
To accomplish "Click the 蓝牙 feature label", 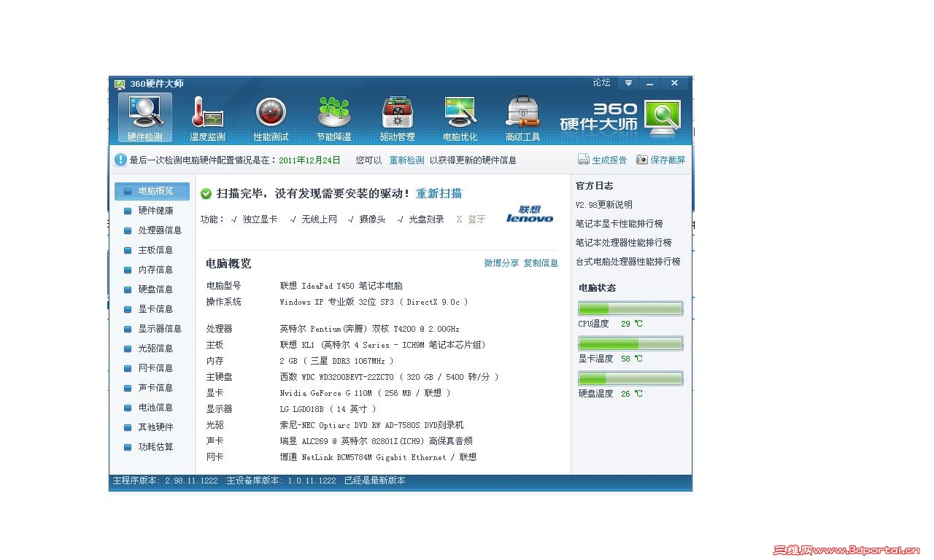I will pos(476,219).
